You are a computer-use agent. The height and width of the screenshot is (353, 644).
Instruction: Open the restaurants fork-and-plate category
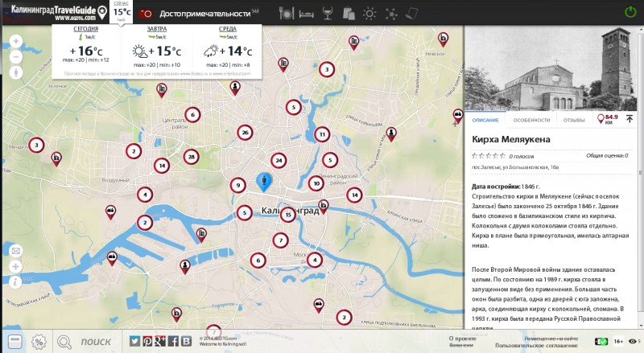286,13
